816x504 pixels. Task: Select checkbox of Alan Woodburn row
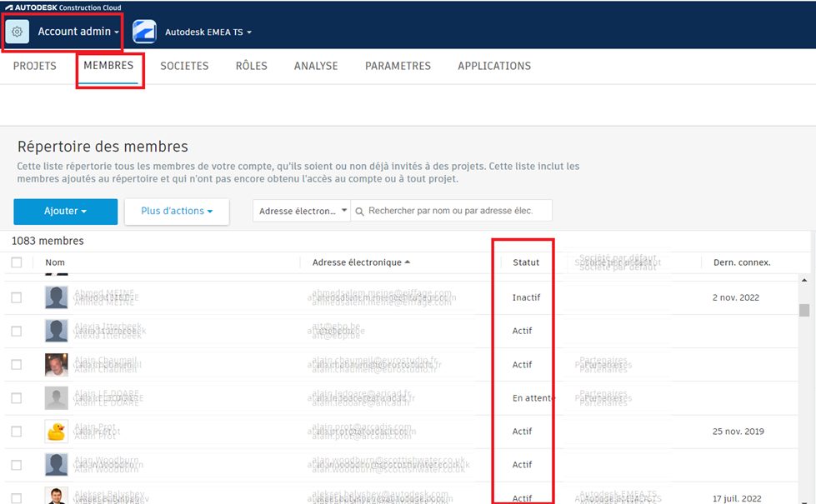[x=17, y=465]
